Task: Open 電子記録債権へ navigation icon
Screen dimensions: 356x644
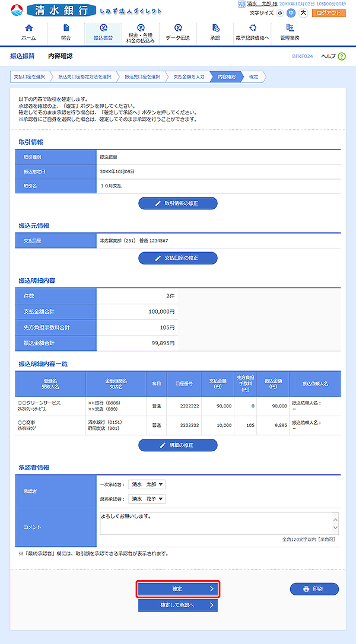Action: tap(253, 28)
